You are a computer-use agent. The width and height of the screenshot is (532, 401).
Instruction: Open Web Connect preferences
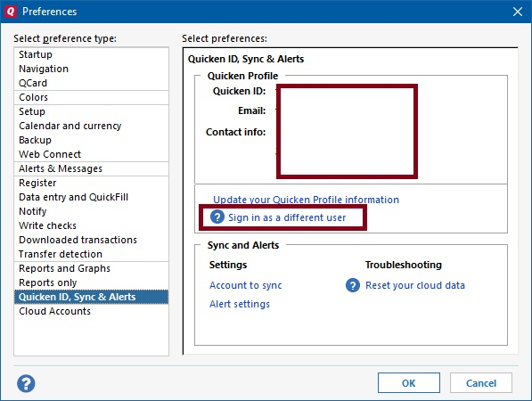[91, 154]
